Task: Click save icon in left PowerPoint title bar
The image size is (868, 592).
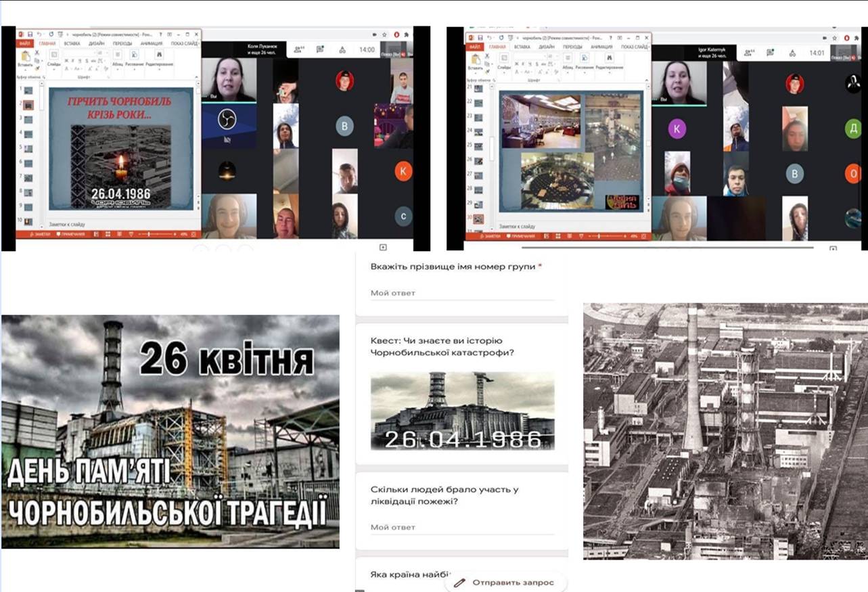Action: [30, 33]
